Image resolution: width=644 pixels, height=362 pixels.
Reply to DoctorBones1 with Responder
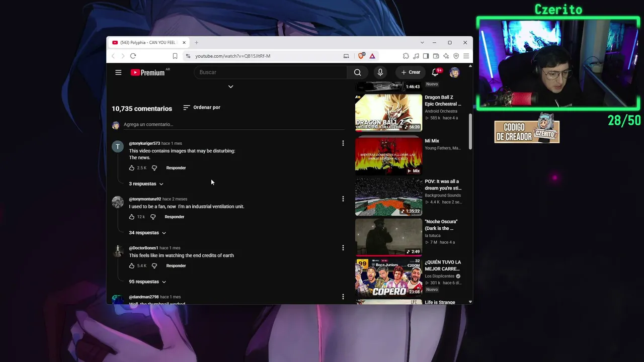176,265
